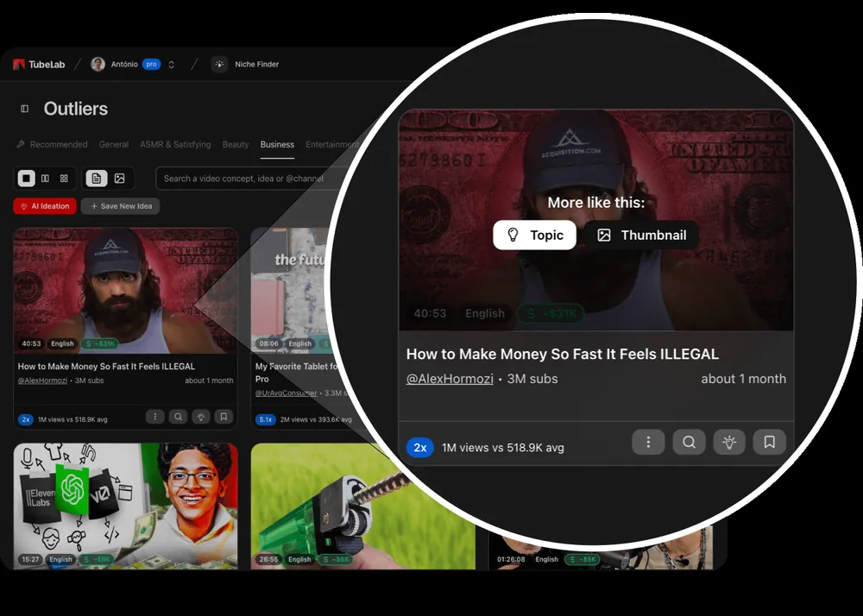Click the blue 5.1x outlier badge
The width and height of the screenshot is (863, 616).
[x=265, y=419]
